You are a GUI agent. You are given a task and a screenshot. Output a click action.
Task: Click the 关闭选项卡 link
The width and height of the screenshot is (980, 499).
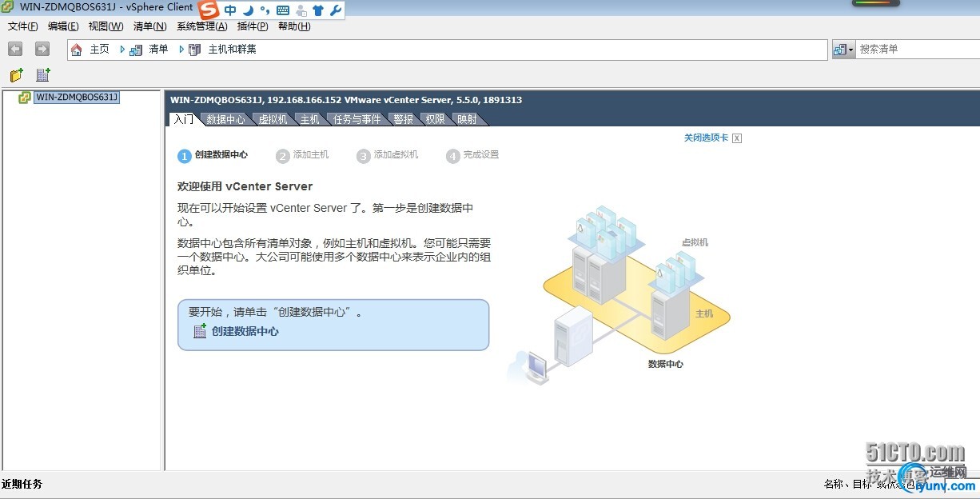[706, 138]
